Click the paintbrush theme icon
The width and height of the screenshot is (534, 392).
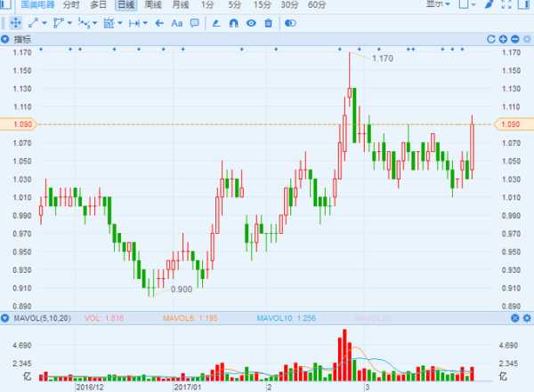[488, 5]
